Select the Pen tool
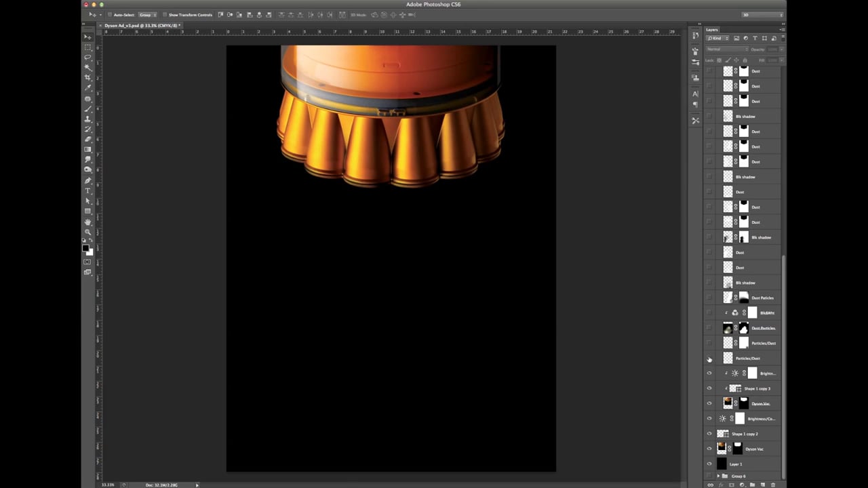The height and width of the screenshot is (488, 868). tap(87, 180)
